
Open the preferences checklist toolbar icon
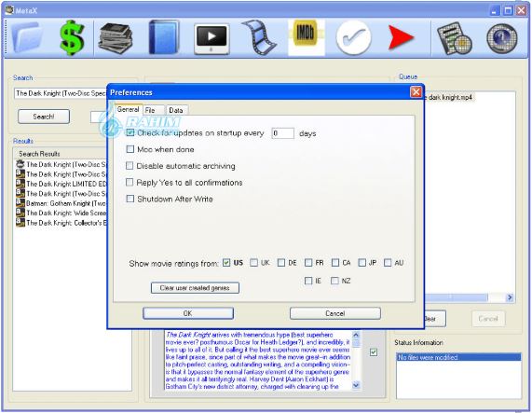[455, 38]
